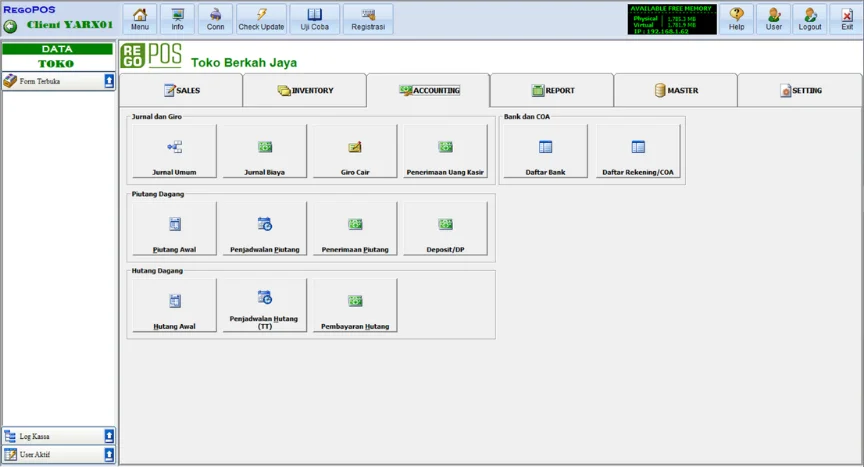
Task: Click the Logout button
Action: pos(810,19)
